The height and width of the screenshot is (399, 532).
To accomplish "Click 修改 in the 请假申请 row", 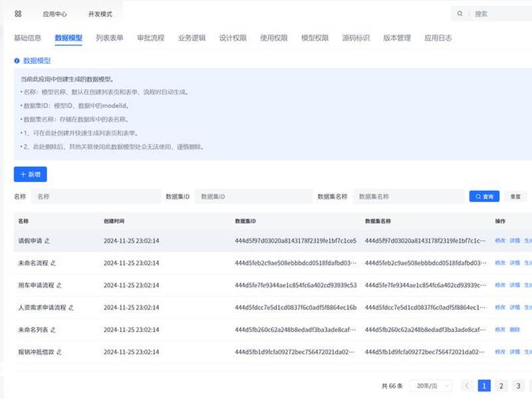I will click(500, 241).
